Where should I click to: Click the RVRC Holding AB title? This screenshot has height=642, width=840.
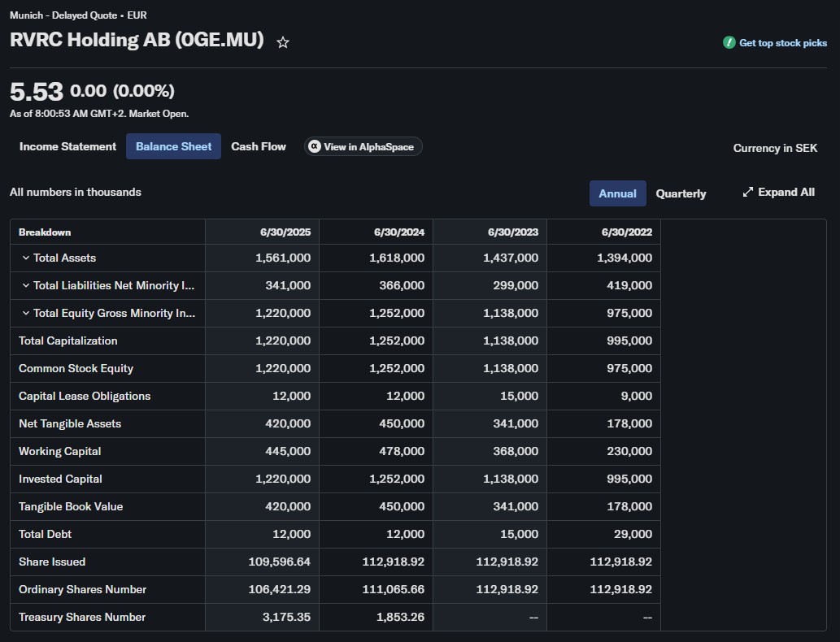point(137,40)
